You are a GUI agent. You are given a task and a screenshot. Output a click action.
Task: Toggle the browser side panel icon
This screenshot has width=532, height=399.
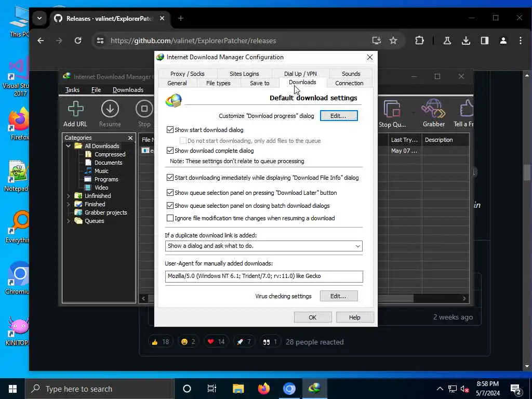485,41
